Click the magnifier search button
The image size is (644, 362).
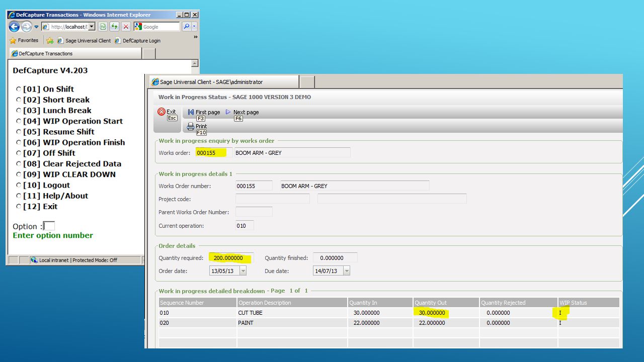[x=186, y=27]
